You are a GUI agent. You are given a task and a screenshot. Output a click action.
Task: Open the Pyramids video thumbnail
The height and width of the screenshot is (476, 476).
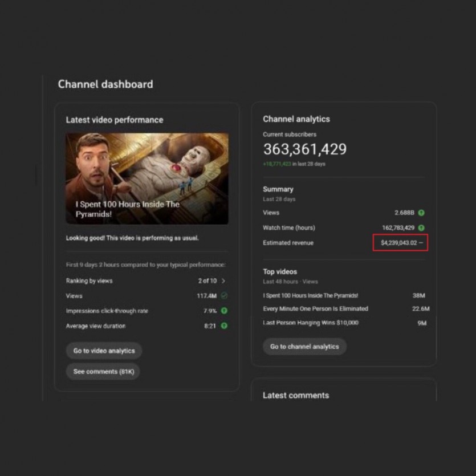pos(147,178)
